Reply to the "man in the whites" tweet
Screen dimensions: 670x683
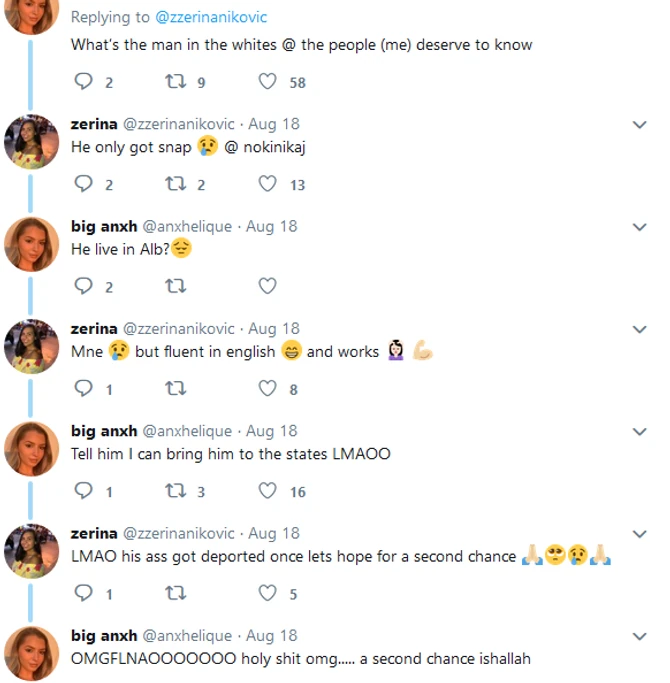(84, 83)
